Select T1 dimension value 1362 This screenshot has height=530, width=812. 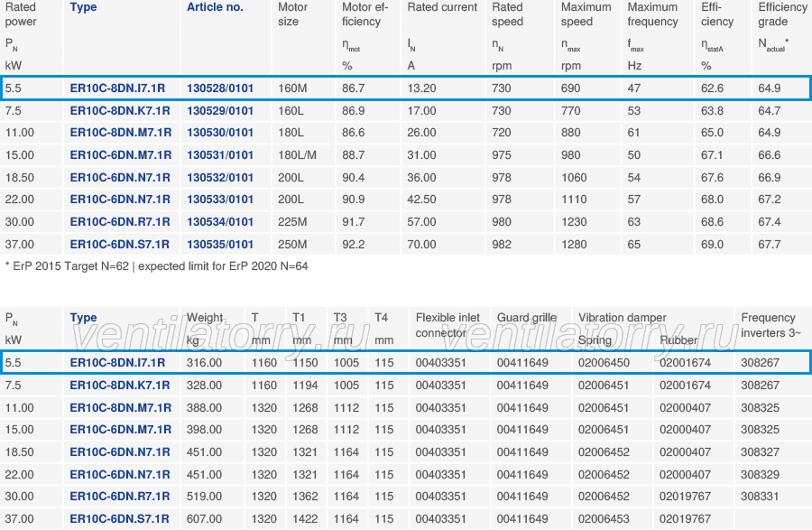pyautogui.click(x=305, y=497)
